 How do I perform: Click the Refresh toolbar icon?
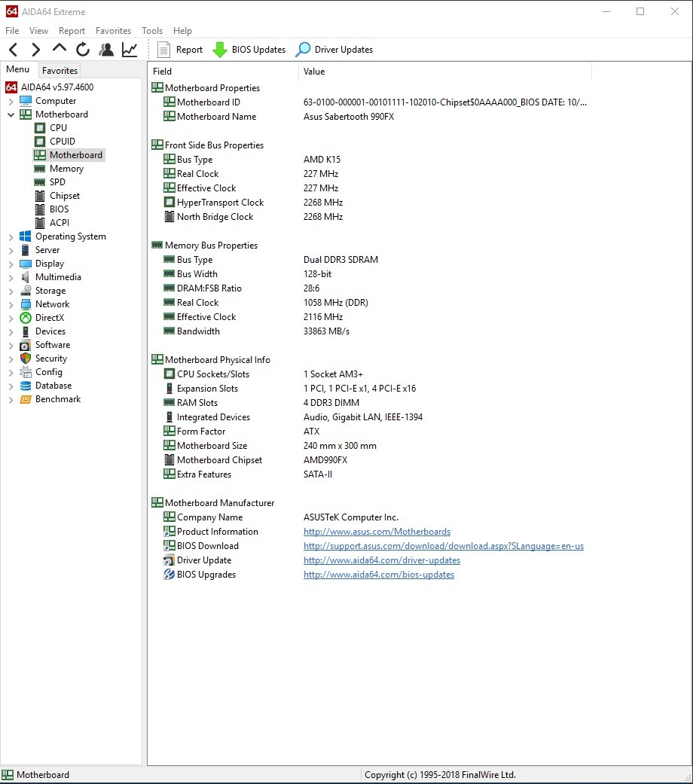click(83, 50)
